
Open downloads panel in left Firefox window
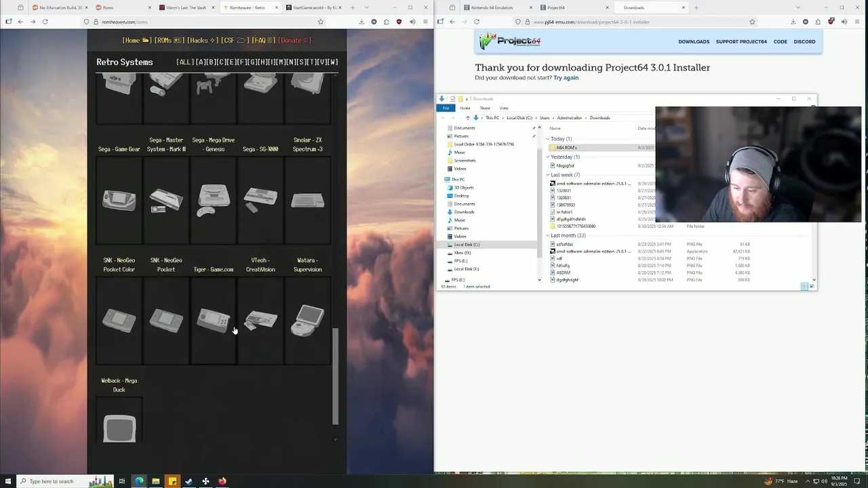pos(361,22)
